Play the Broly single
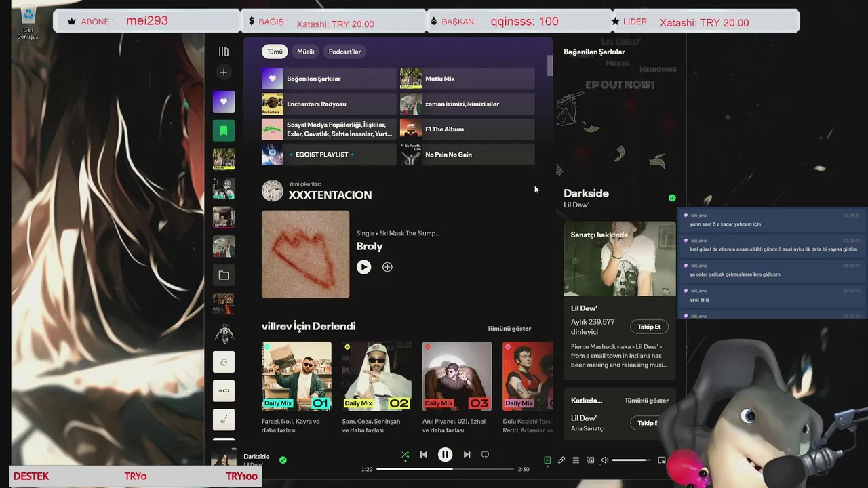 click(x=364, y=267)
